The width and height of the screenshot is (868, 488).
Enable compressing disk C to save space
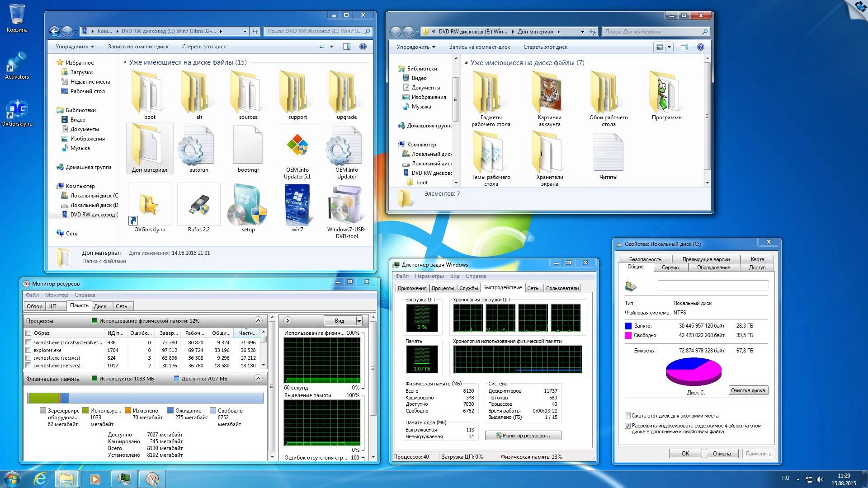pyautogui.click(x=627, y=415)
